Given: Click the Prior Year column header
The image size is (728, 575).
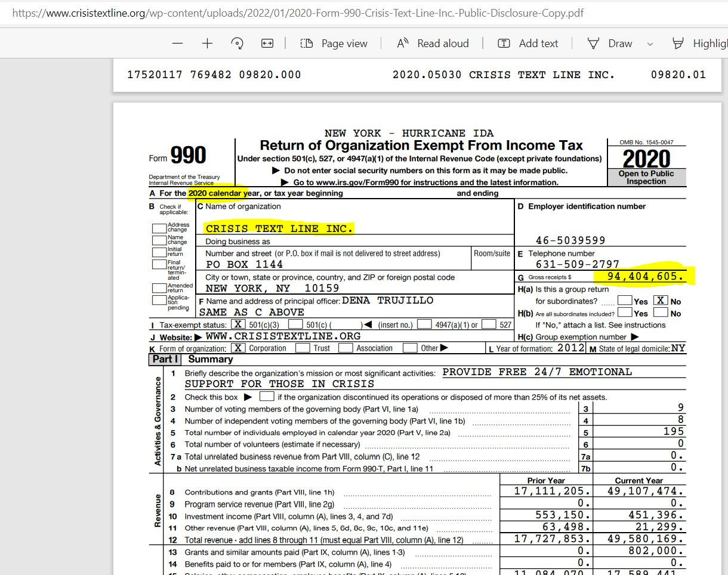Looking at the screenshot, I should [x=546, y=480].
